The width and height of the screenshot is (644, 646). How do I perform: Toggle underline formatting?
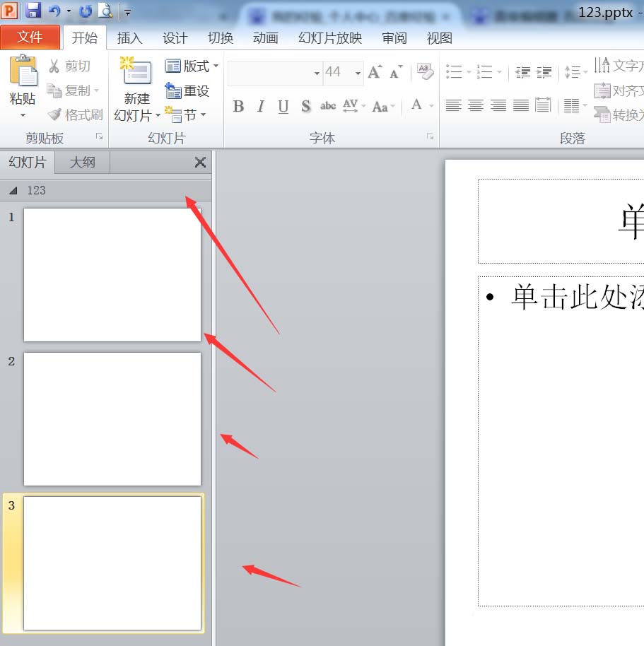tap(283, 106)
